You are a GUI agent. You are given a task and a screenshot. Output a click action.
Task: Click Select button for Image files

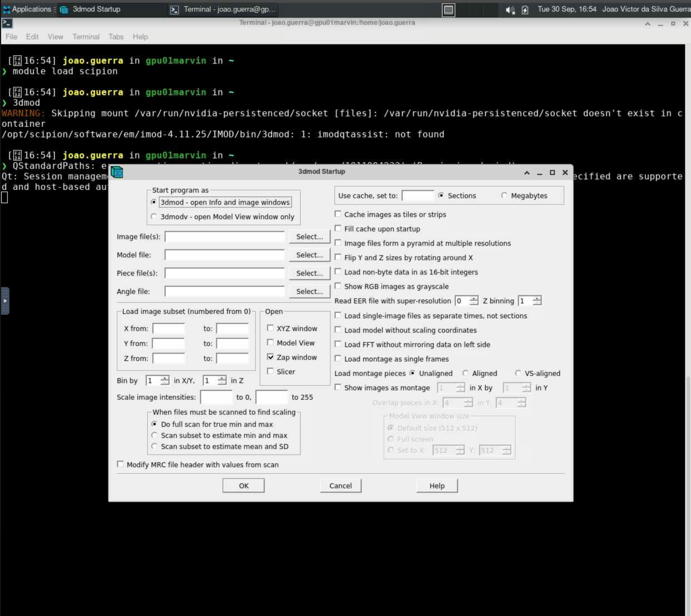309,237
